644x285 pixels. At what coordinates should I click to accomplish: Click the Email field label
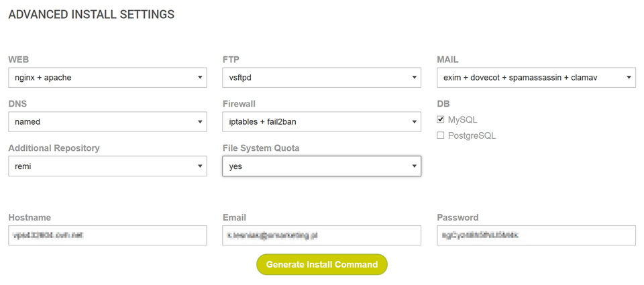[234, 217]
